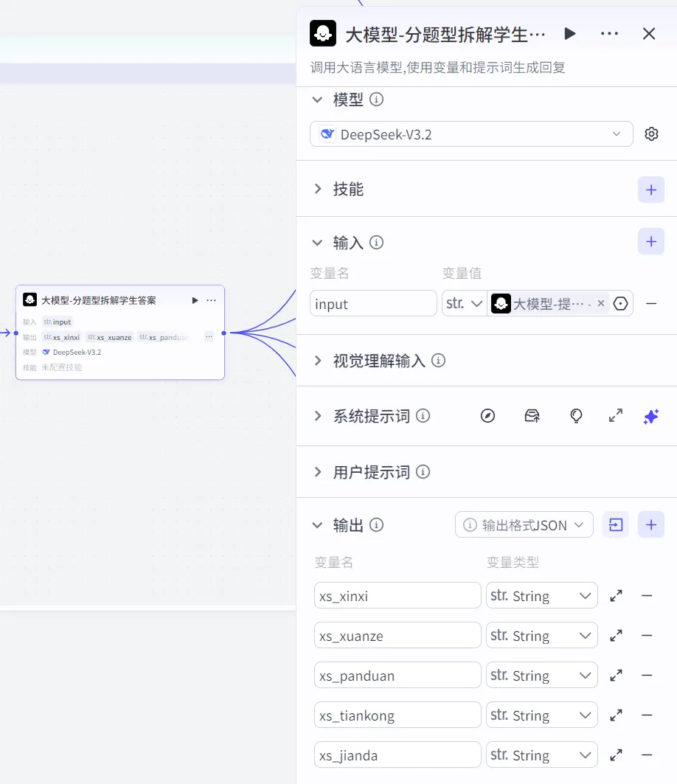Add a skill with the 技能 plus button
677x784 pixels.
coord(651,190)
